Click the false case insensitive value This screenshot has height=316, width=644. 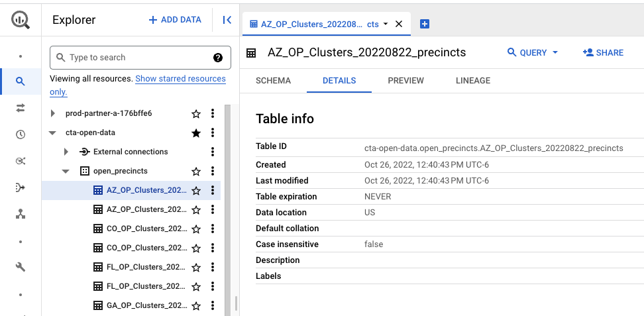point(373,244)
